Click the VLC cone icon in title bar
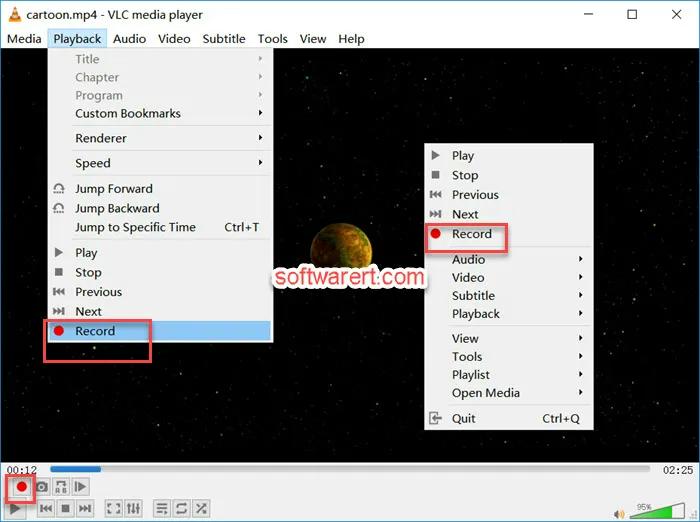 (15, 14)
